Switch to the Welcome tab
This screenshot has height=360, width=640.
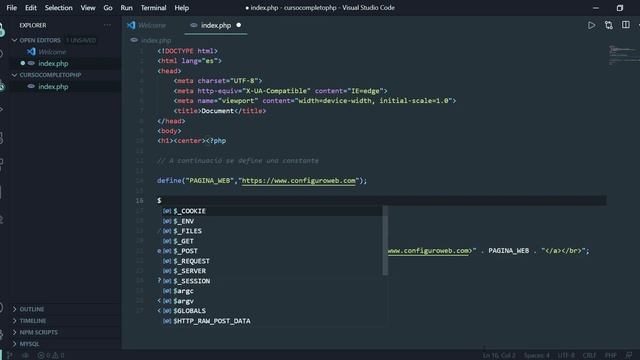click(x=152, y=25)
